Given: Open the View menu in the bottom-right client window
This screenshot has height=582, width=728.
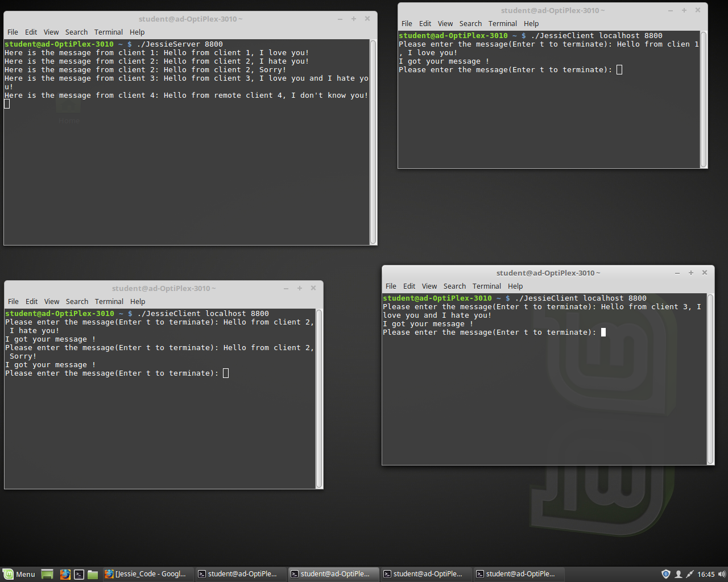Looking at the screenshot, I should pyautogui.click(x=429, y=286).
